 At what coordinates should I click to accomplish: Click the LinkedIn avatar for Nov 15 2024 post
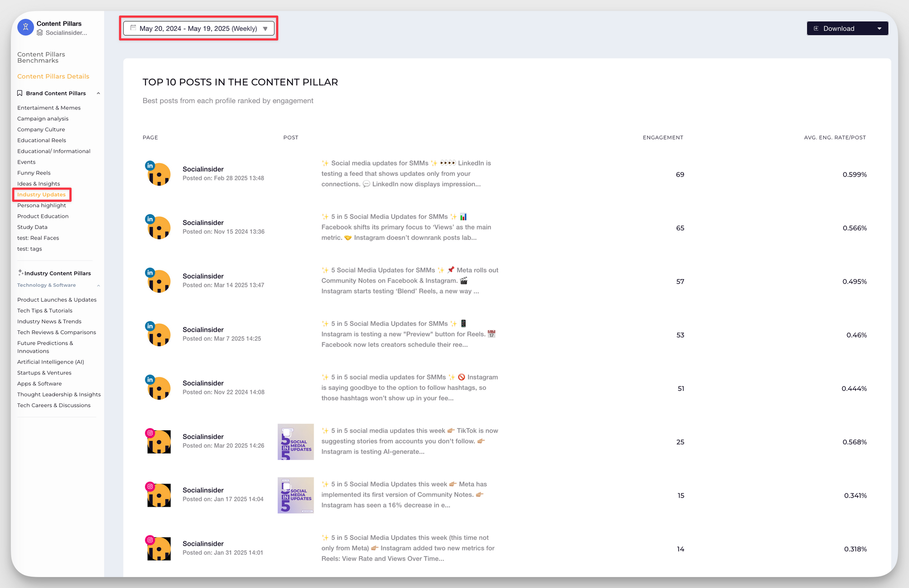pos(158,227)
